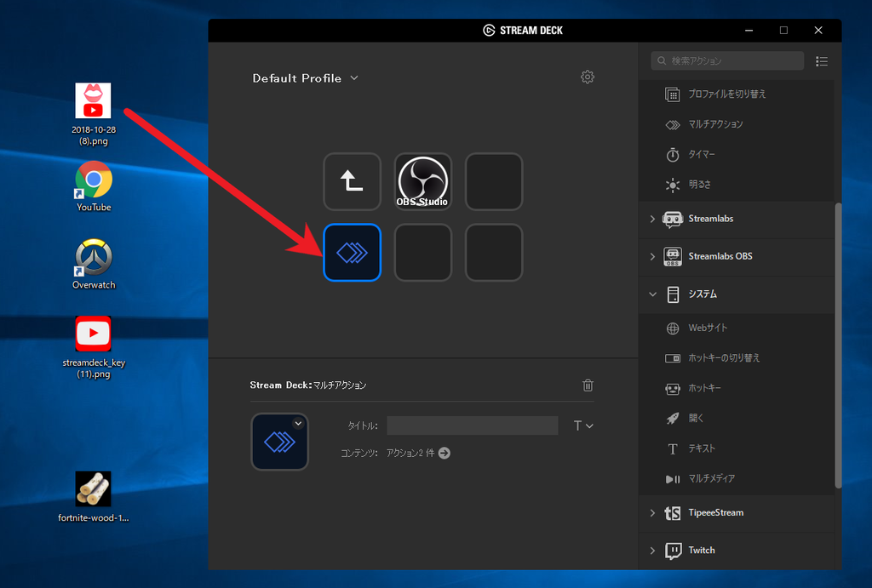Open the Default Profile dropdown
Viewport: 872px width, 588px height.
pyautogui.click(x=305, y=78)
